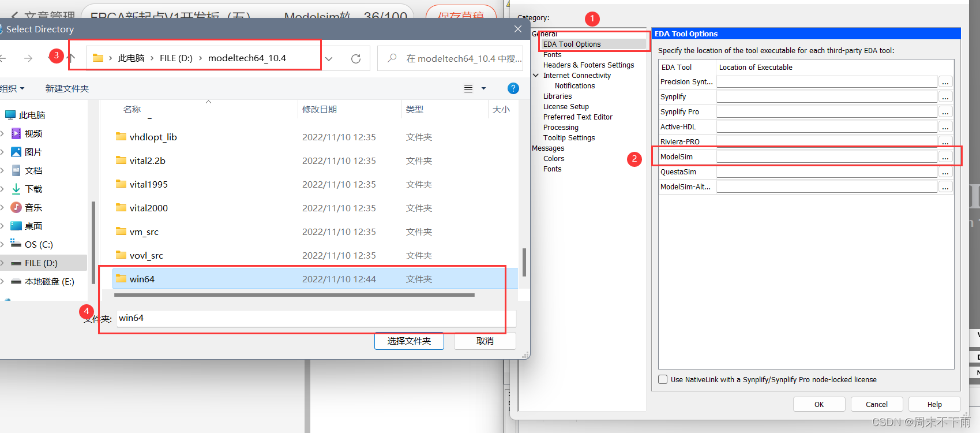This screenshot has width=980, height=433.
Task: Collapse Internet Connectivity tree node
Action: (x=536, y=75)
